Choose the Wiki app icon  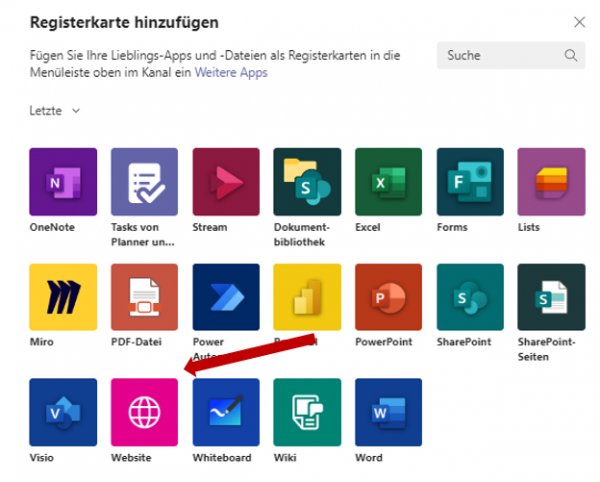307,412
